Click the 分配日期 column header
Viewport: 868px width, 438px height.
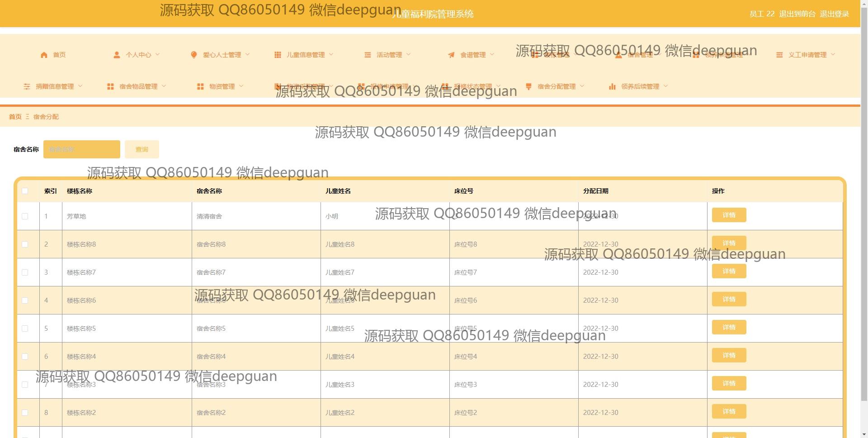pos(596,191)
